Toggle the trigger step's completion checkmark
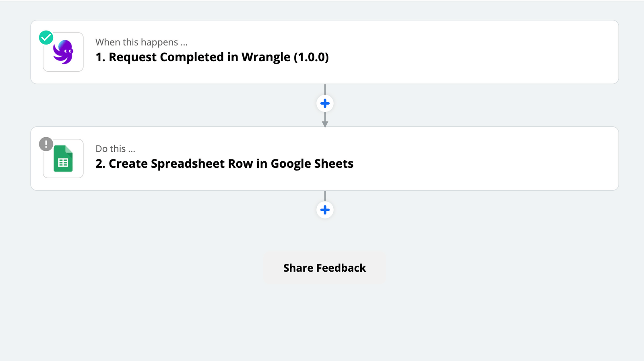The height and width of the screenshot is (361, 644). 46,37
